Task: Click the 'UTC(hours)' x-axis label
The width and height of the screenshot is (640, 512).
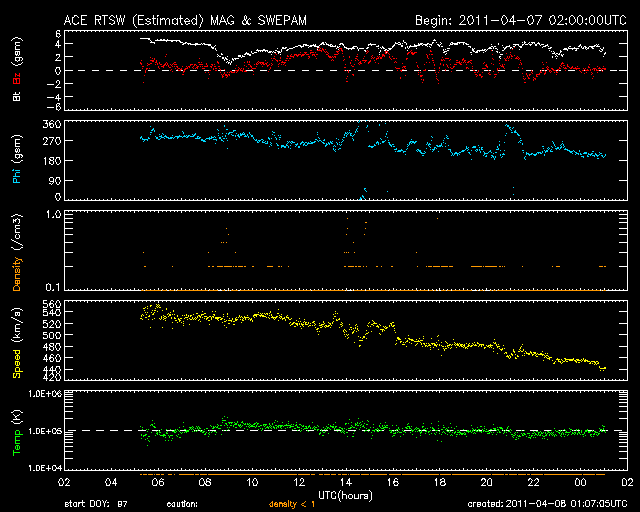Action: (x=345, y=496)
